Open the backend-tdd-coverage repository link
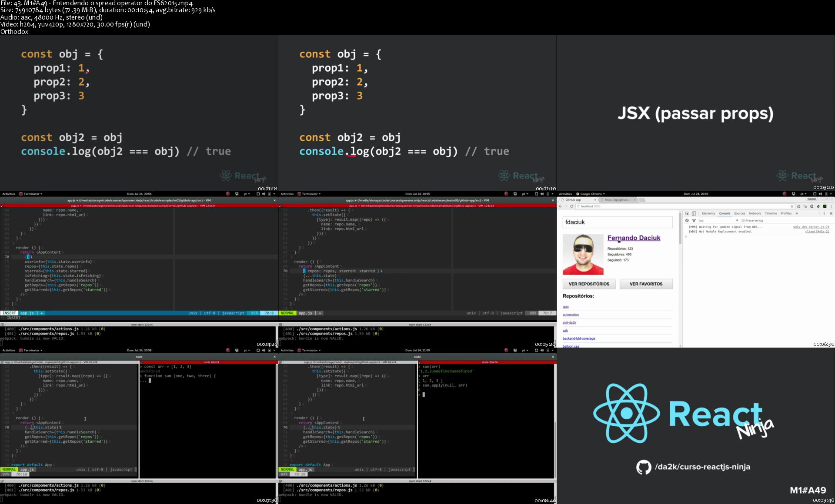The height and width of the screenshot is (504, 835). coord(578,338)
